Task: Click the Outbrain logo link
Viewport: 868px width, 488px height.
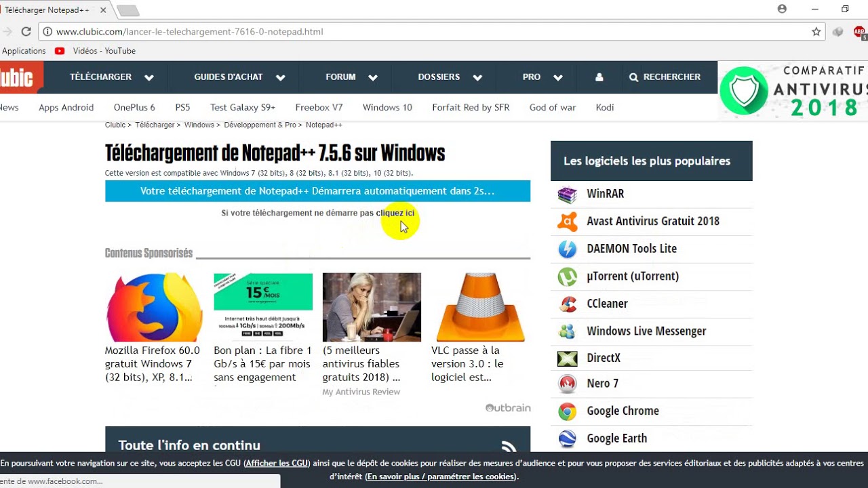Action: tap(508, 408)
